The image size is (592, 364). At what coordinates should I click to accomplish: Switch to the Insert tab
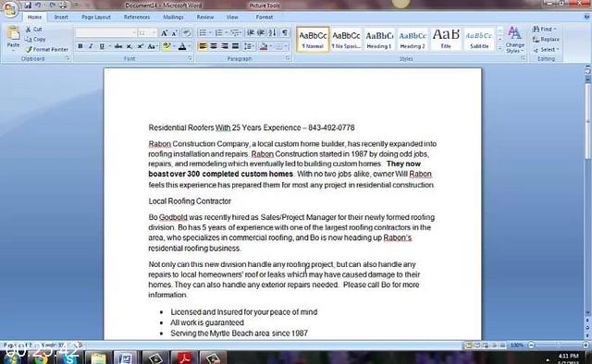pos(61,17)
